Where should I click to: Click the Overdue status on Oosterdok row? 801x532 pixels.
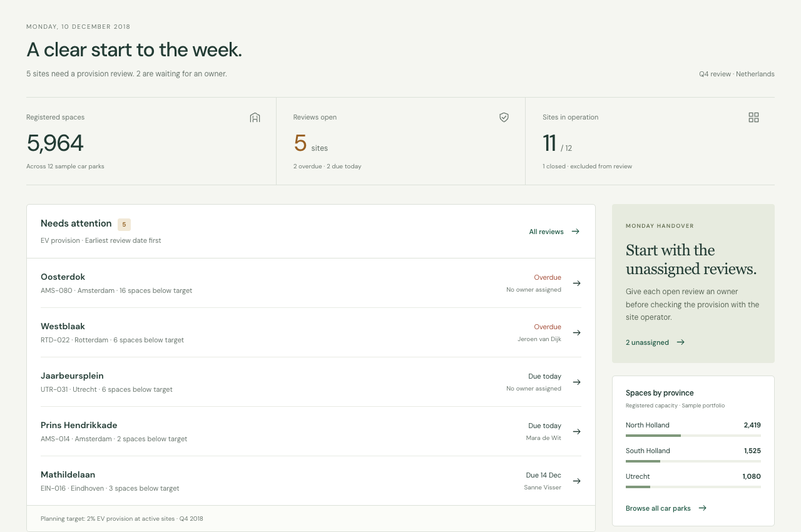click(548, 277)
